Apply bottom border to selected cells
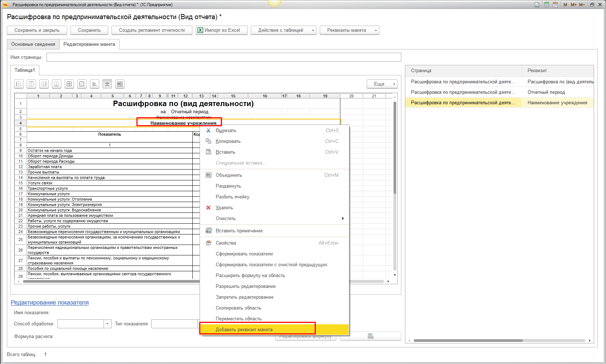 coord(57,84)
